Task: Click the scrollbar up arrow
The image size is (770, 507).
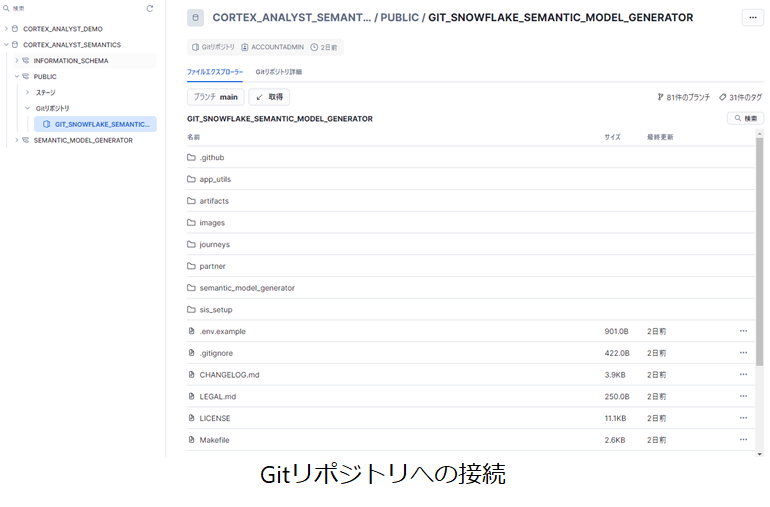Action: pyautogui.click(x=760, y=134)
